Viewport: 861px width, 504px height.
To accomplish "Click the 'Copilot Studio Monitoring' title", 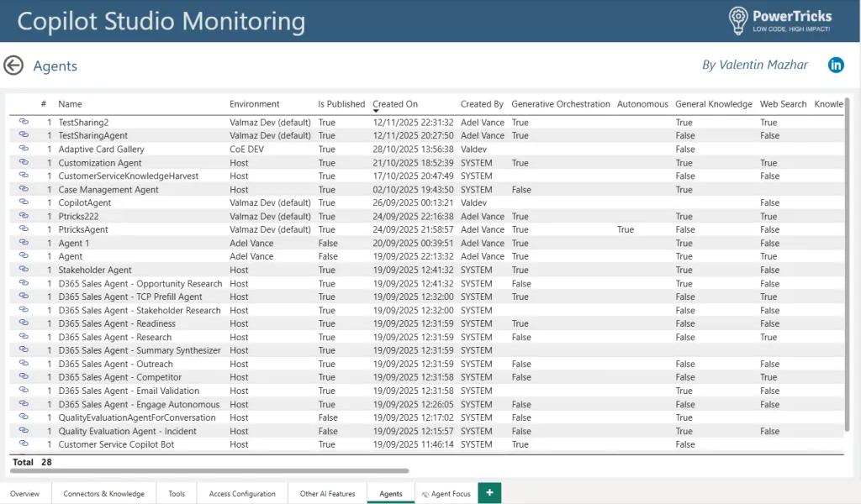I will coord(161,21).
